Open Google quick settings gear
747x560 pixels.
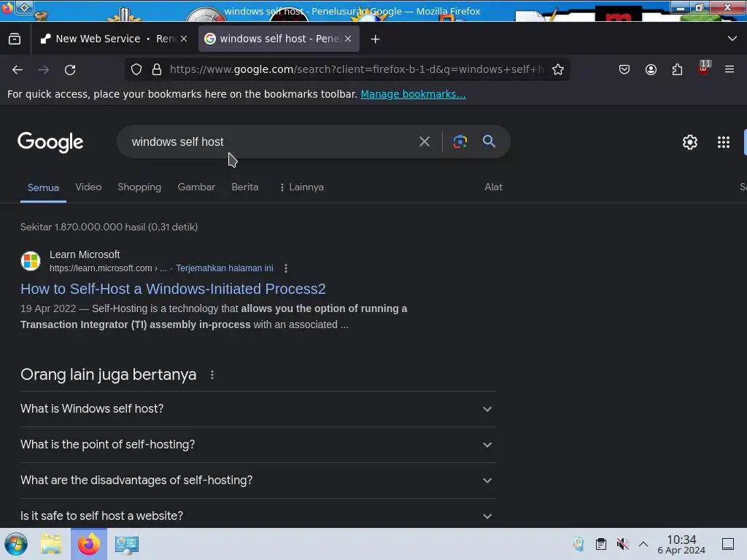690,142
